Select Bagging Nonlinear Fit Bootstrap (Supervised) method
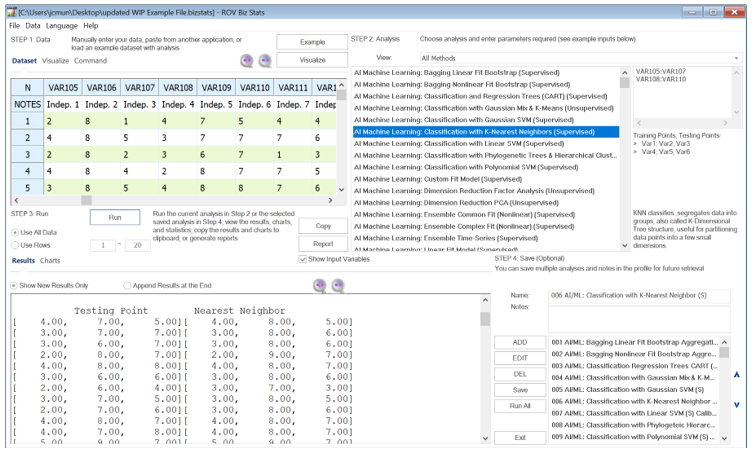The image size is (754, 456). tap(486, 85)
